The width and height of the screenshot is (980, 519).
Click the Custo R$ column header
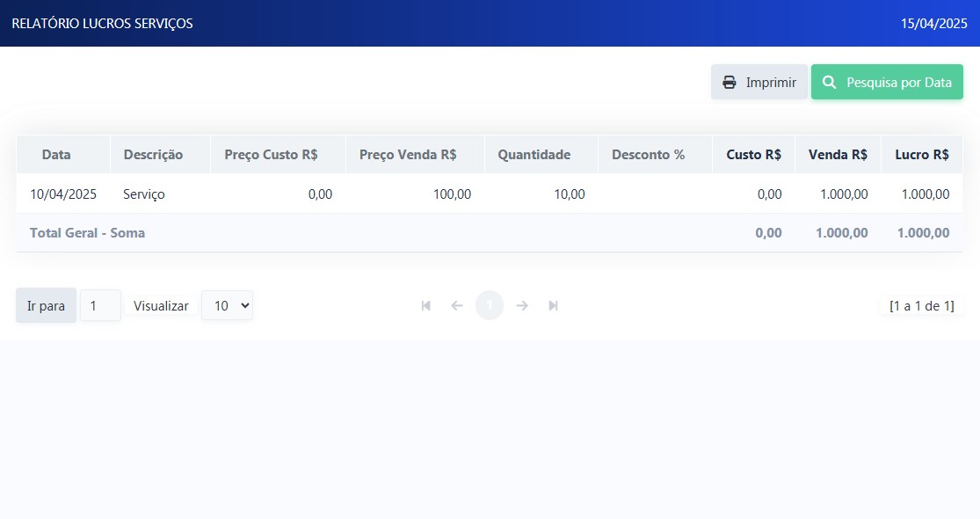click(x=754, y=155)
